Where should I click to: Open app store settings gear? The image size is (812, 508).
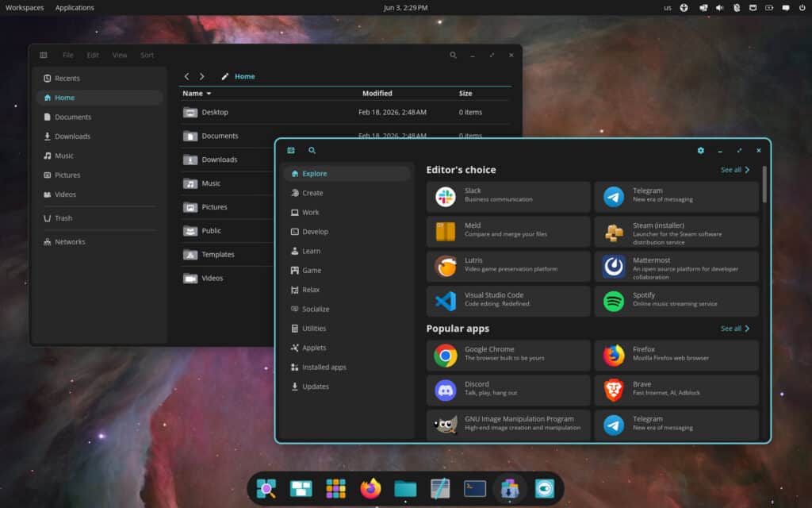pyautogui.click(x=701, y=150)
